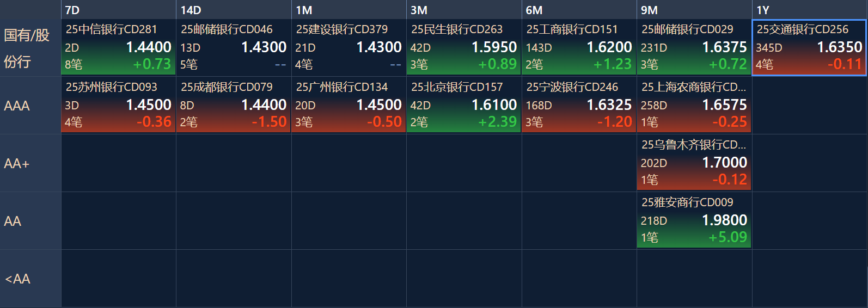Click the -0.25 change value
Viewport: 868px width, 308px height.
pyautogui.click(x=730, y=122)
